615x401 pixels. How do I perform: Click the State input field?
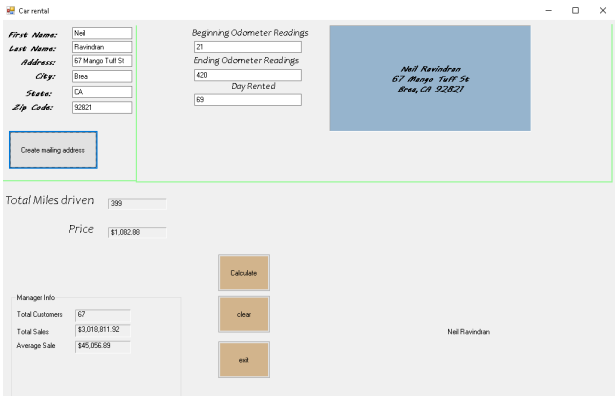(101, 92)
